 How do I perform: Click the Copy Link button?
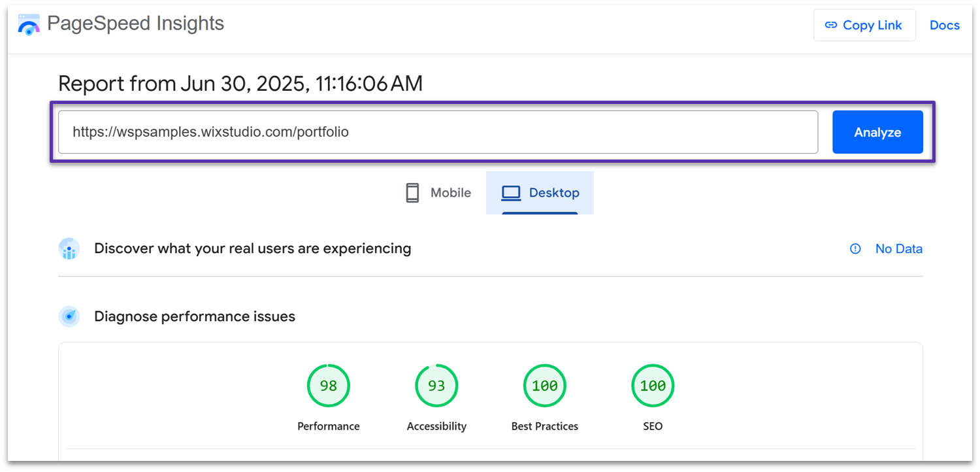coord(864,25)
